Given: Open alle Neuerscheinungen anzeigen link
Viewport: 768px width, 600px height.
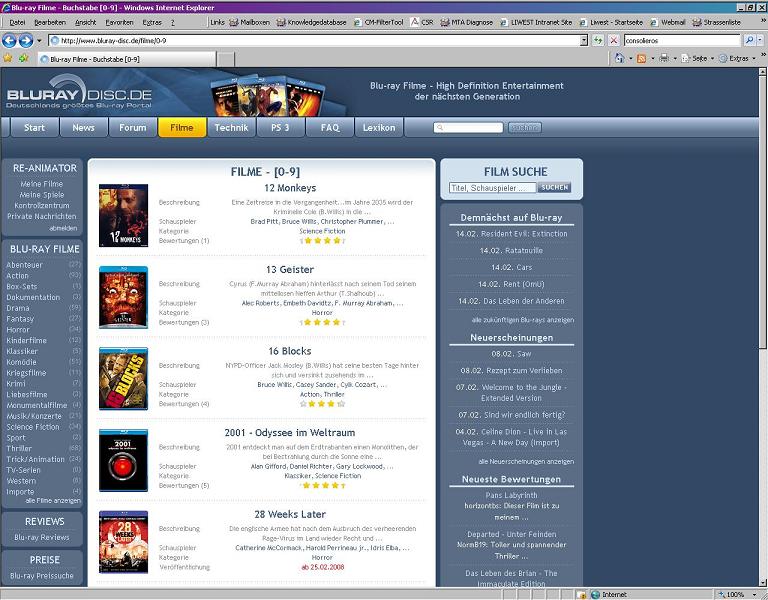Looking at the screenshot, I should coord(526,461).
